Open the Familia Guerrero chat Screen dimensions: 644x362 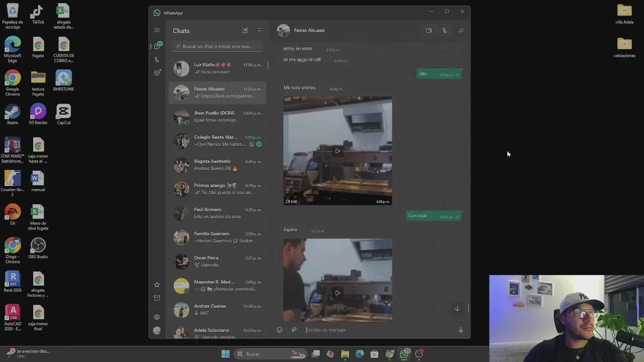point(217,237)
